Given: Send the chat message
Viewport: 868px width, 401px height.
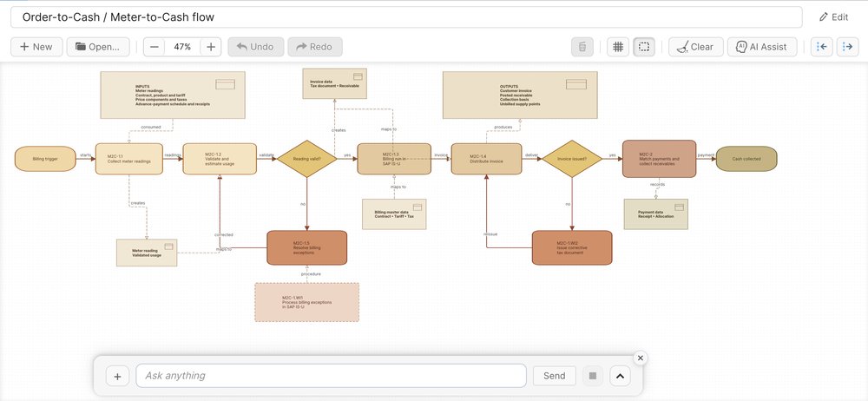Looking at the screenshot, I should coord(554,376).
